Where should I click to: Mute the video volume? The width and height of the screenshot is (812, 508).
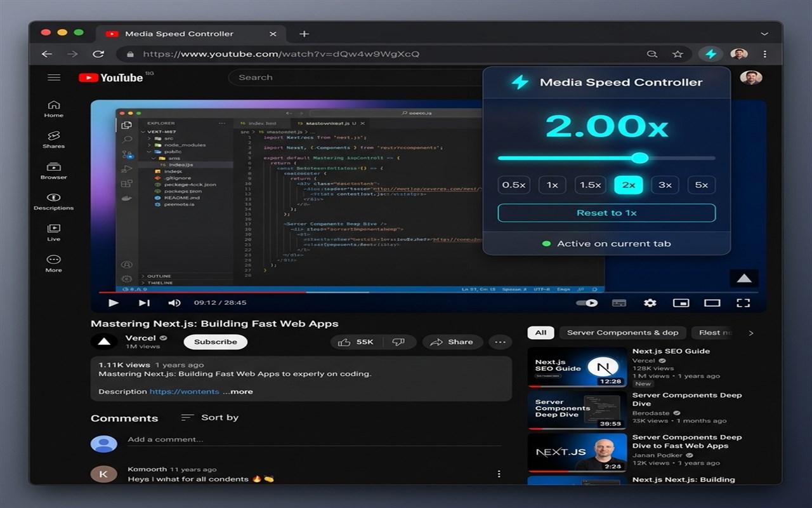click(x=174, y=303)
